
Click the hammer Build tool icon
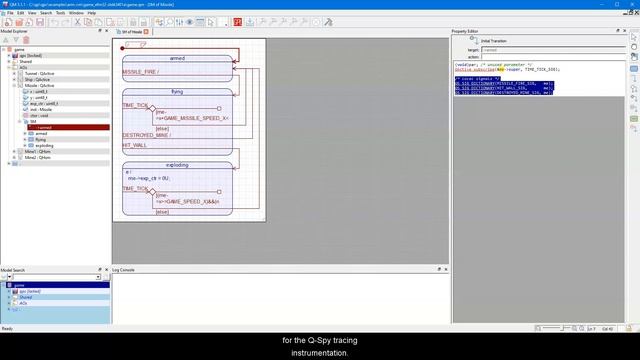[328, 22]
